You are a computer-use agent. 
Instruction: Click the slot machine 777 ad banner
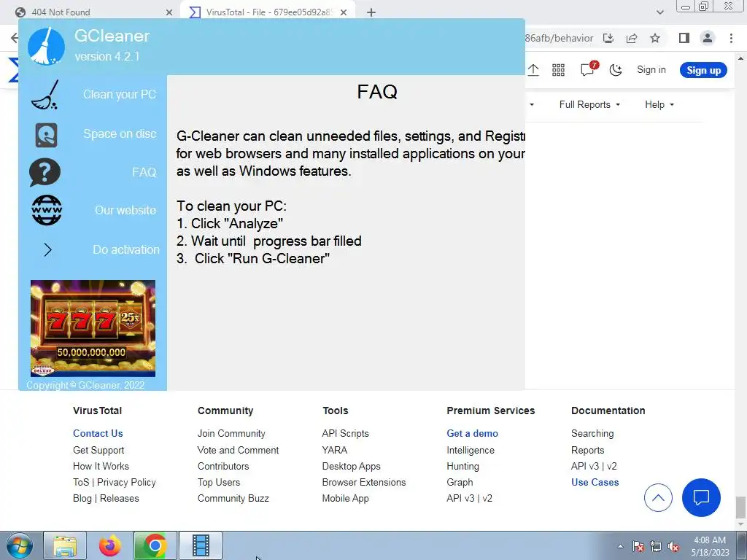pyautogui.click(x=93, y=328)
